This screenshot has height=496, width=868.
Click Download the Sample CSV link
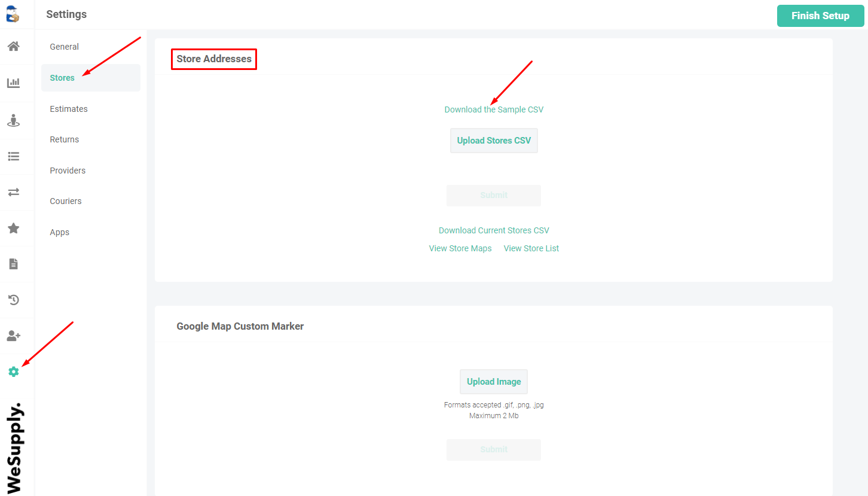tap(494, 109)
